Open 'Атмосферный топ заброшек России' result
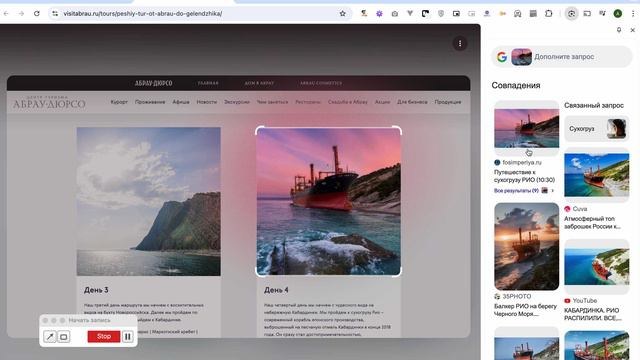 (592, 222)
